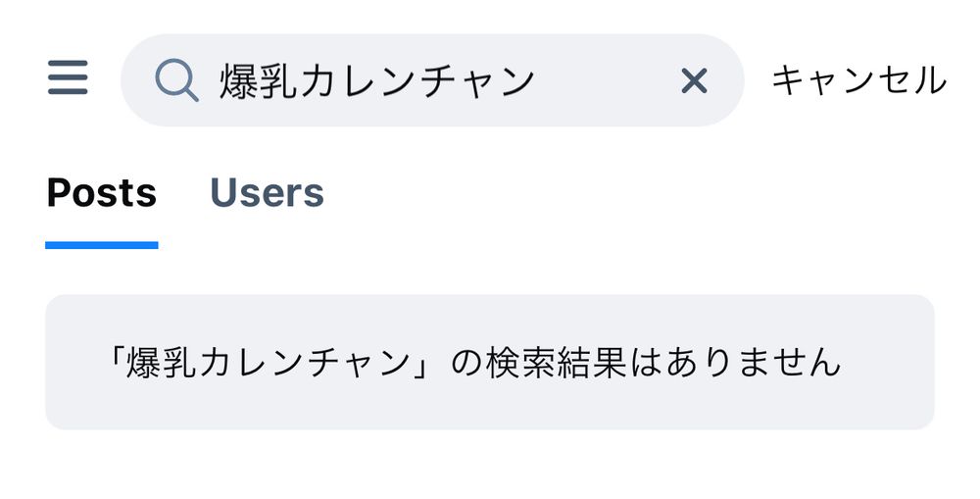Click the キャンセル button
The image size is (980, 499).
(x=858, y=80)
